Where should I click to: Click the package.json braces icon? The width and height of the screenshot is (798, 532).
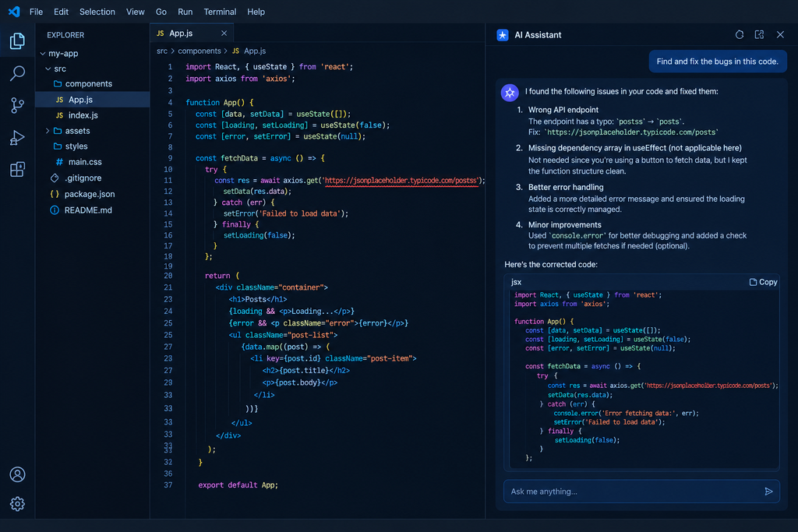[x=55, y=194]
